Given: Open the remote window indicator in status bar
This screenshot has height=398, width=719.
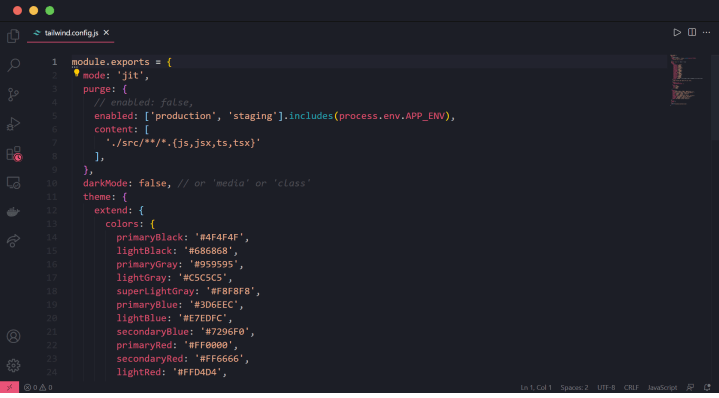Looking at the screenshot, I should 9,387.
